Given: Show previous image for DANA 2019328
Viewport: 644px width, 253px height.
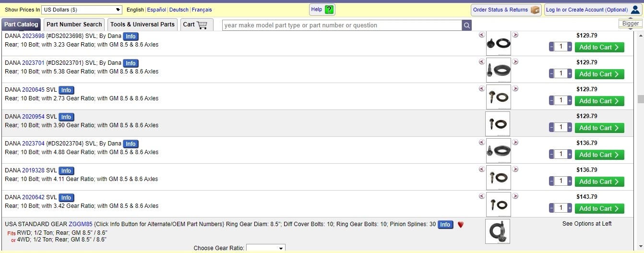Looking at the screenshot, I should 482,169.
